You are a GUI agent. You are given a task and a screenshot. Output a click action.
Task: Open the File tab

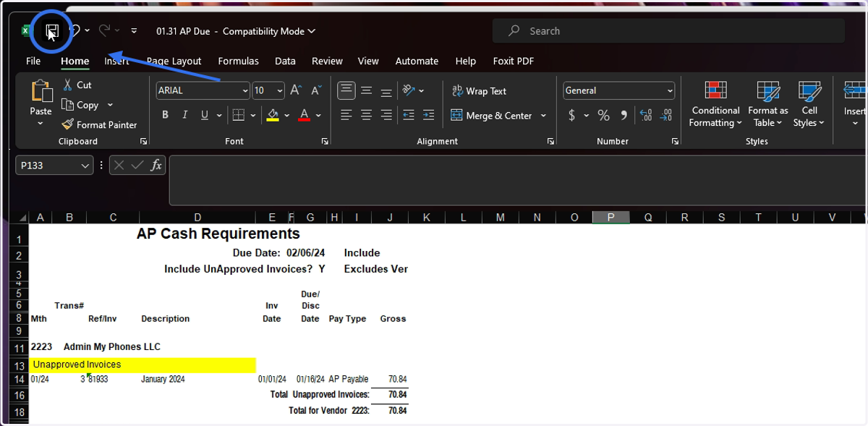pos(33,61)
